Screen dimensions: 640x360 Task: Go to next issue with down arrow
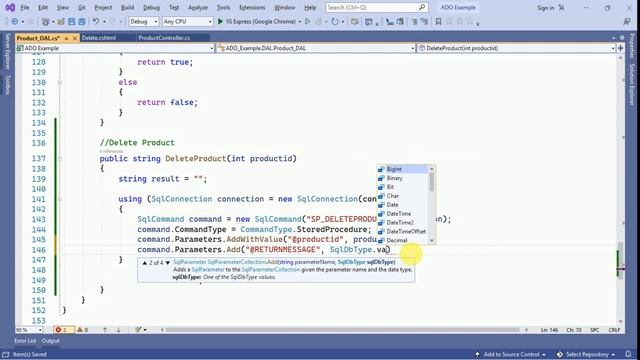point(118,330)
